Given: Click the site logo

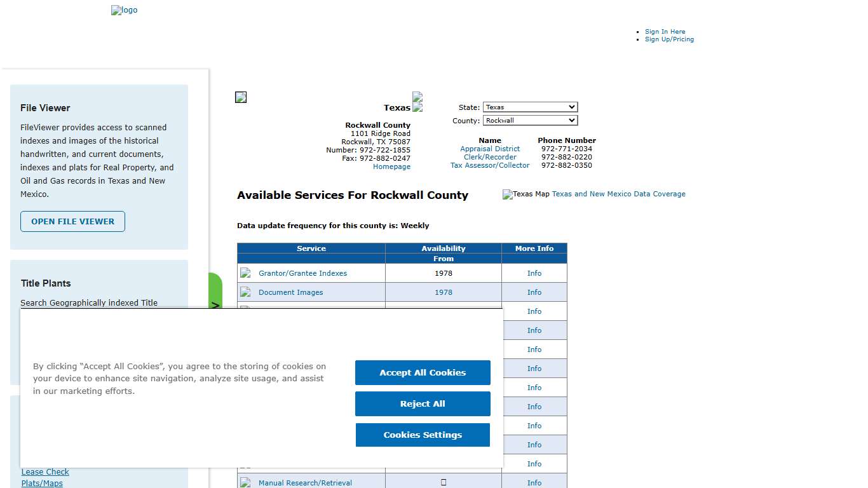Looking at the screenshot, I should [124, 10].
